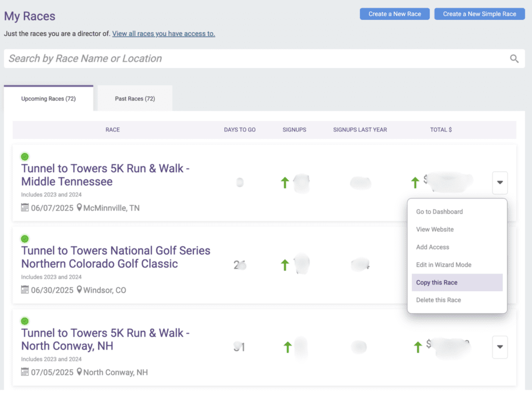Click calendar icon beside 06/07/2025
This screenshot has height=413, width=532.
point(25,208)
